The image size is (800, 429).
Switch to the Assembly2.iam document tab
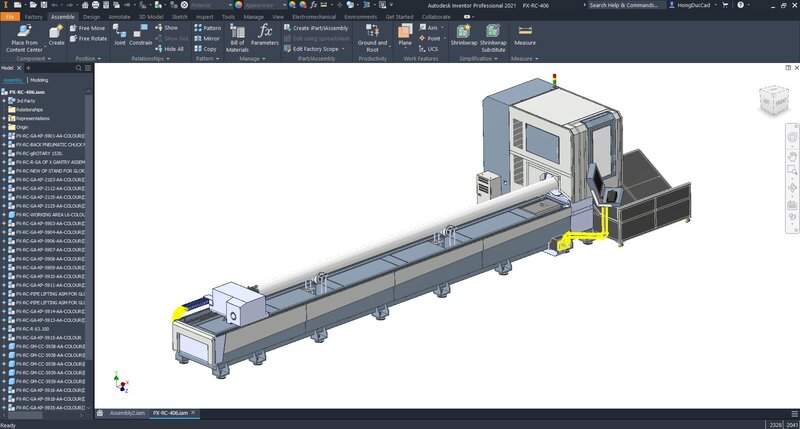click(x=127, y=412)
